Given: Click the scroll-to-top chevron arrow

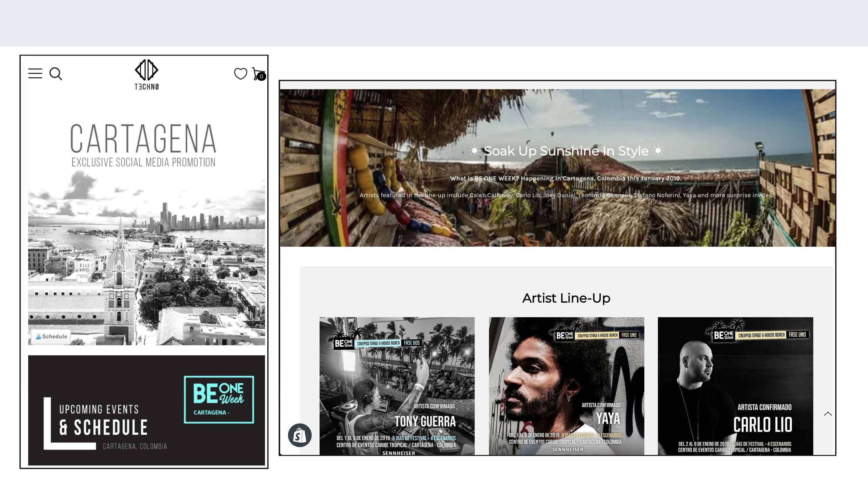Looking at the screenshot, I should pyautogui.click(x=828, y=414).
